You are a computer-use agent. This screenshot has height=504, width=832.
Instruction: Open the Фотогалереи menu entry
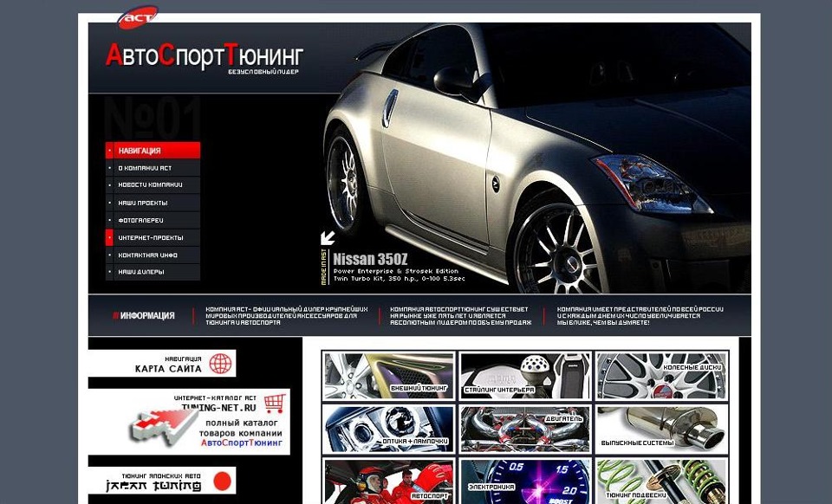(x=153, y=220)
